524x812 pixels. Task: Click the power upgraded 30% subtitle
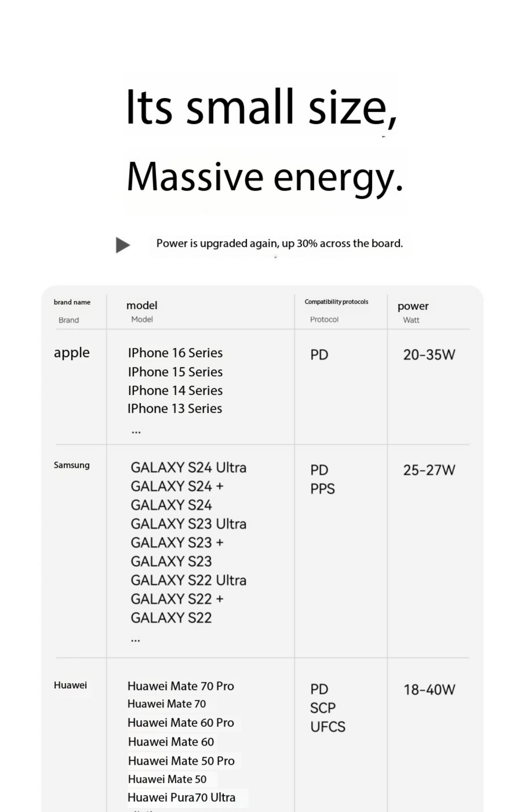click(279, 243)
